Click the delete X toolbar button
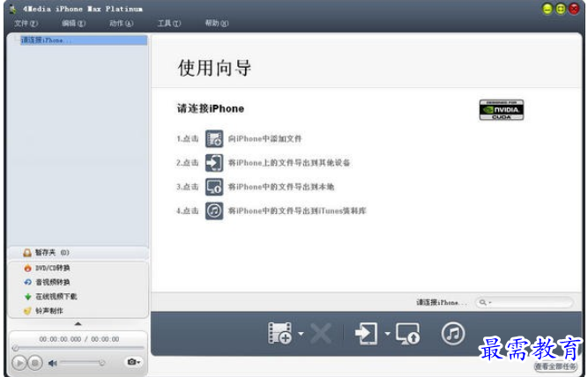This screenshot has height=377, width=588. point(320,333)
